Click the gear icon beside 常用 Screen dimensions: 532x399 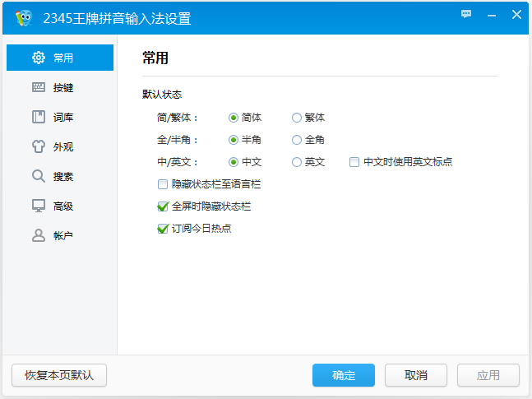tap(39, 58)
